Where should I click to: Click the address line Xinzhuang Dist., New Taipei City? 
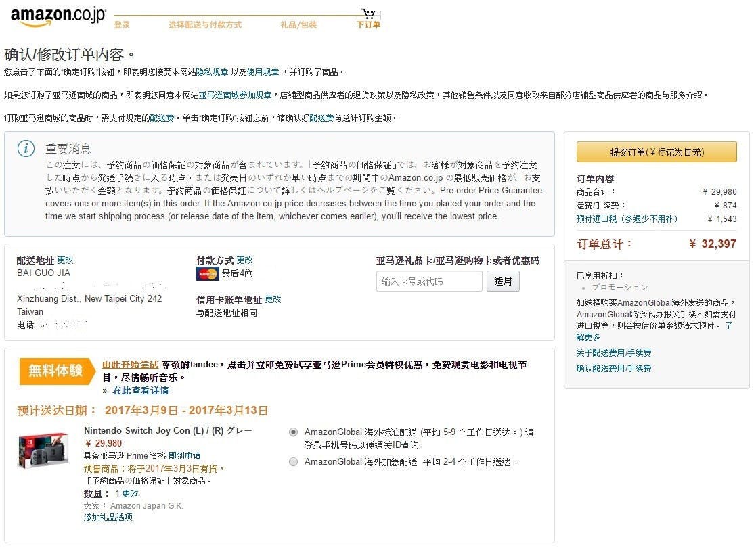(x=89, y=299)
